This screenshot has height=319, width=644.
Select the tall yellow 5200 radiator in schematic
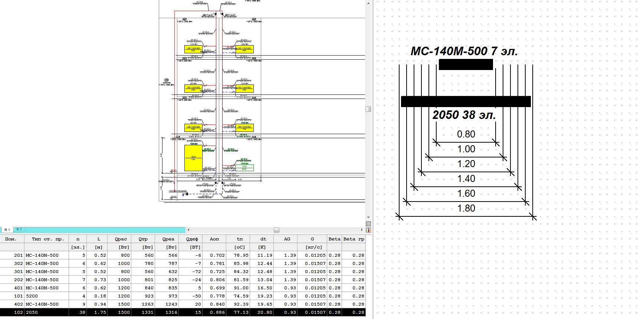(x=193, y=158)
